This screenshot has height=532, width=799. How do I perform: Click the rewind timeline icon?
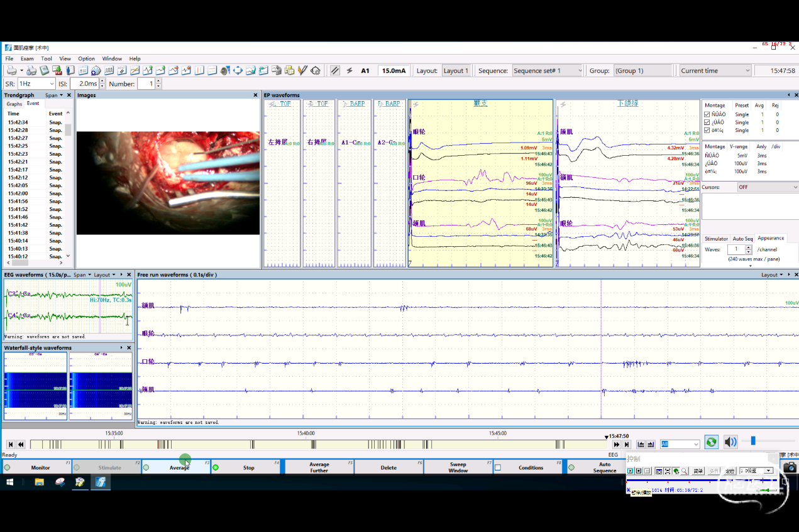tap(21, 444)
